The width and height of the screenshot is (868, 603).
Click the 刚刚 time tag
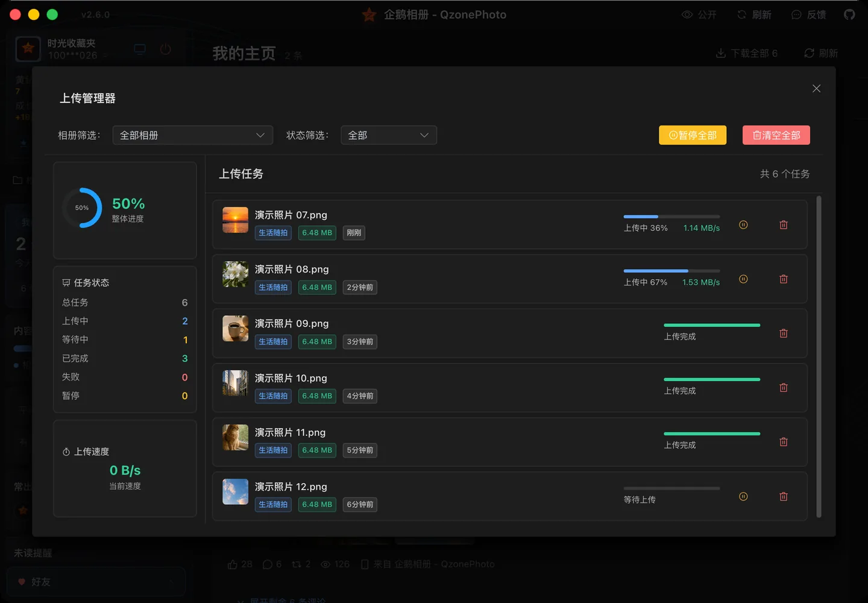coord(354,233)
